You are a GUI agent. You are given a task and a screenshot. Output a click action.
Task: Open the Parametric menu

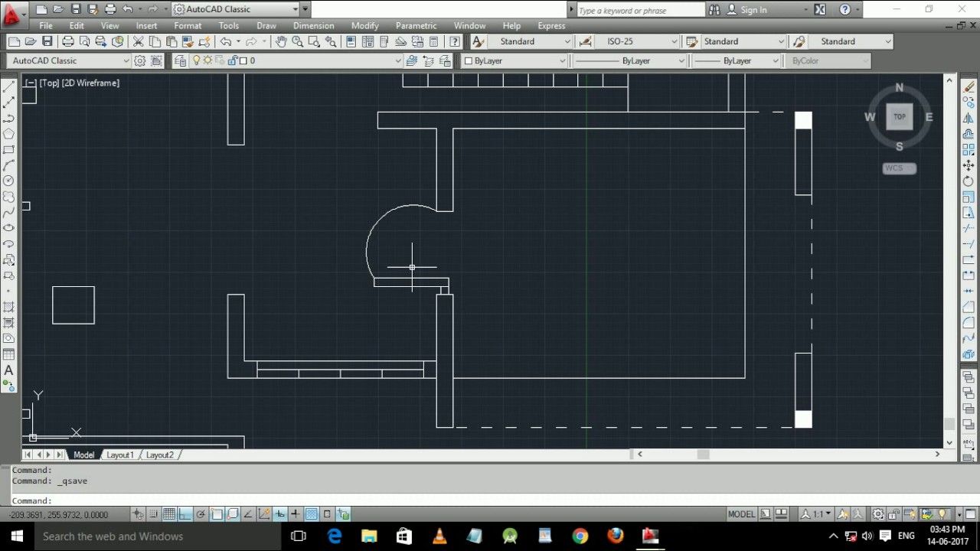(416, 25)
